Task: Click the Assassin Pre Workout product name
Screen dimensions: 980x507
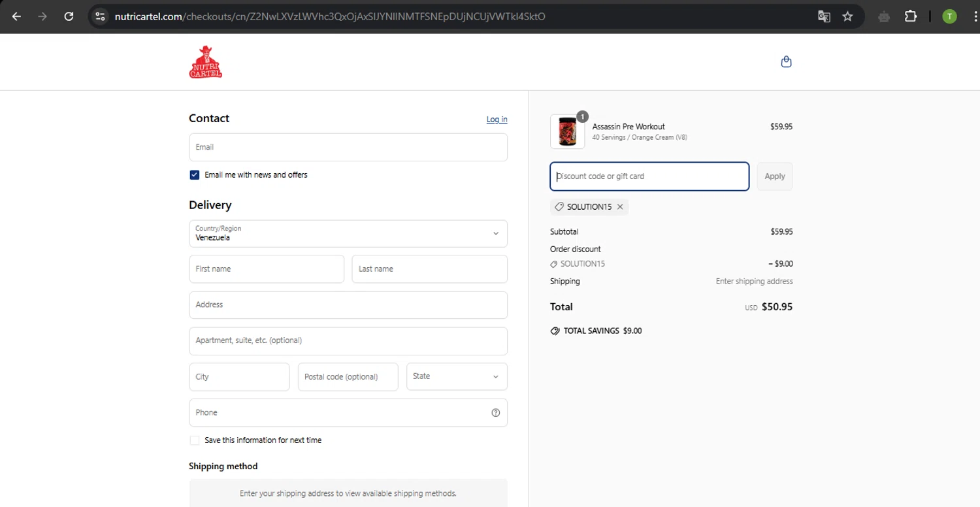Action: [629, 127]
